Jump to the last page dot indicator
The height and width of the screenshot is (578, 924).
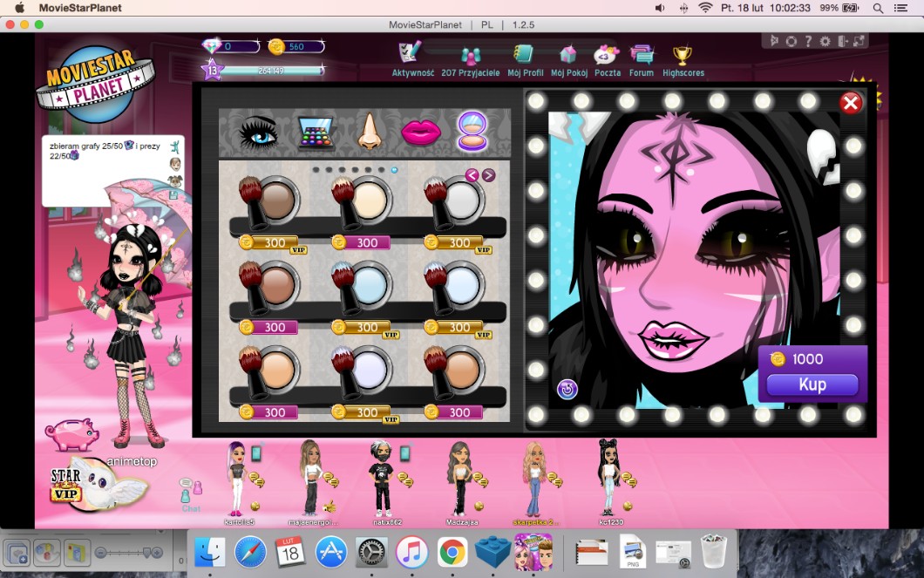[x=394, y=171]
